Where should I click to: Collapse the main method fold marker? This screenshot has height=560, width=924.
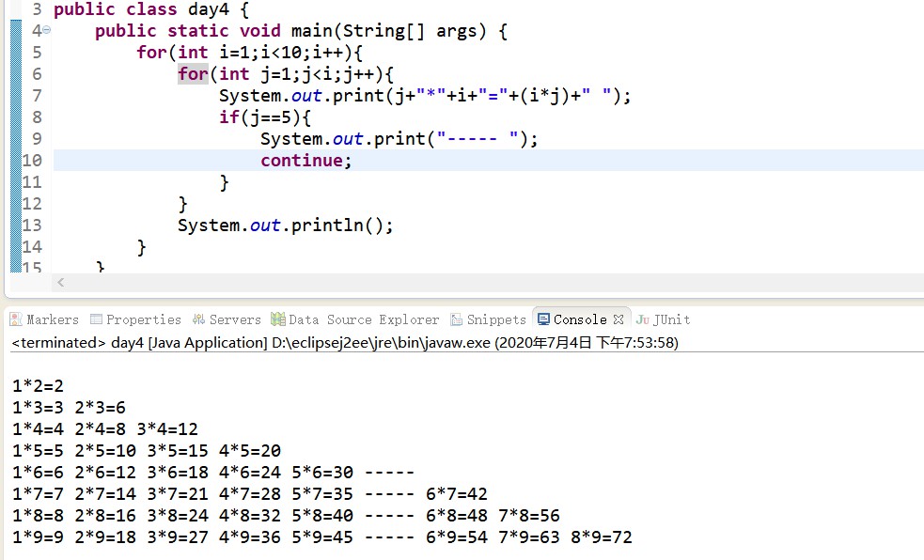point(47,30)
